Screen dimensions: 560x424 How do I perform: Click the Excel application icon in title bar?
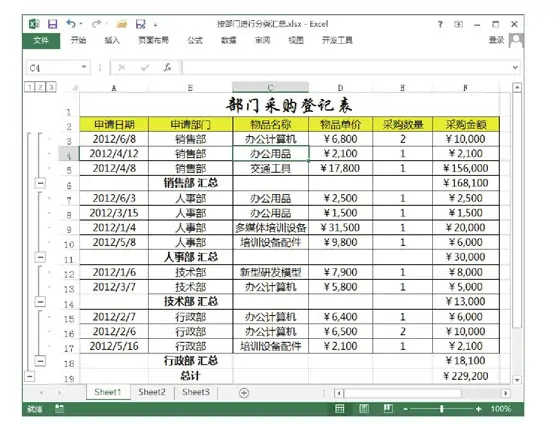pyautogui.click(x=34, y=24)
